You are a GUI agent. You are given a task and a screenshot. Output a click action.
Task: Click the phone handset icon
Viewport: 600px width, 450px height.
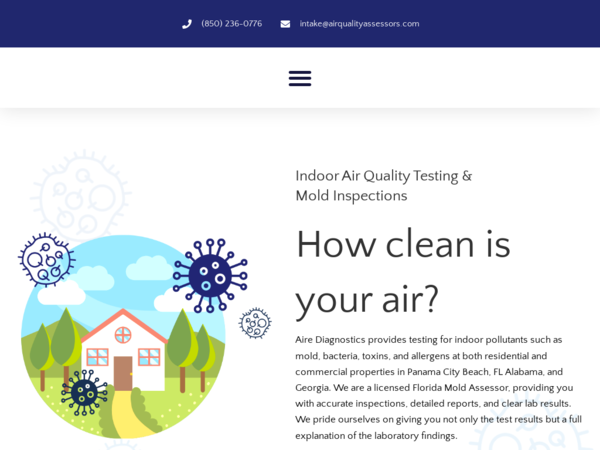coord(187,24)
